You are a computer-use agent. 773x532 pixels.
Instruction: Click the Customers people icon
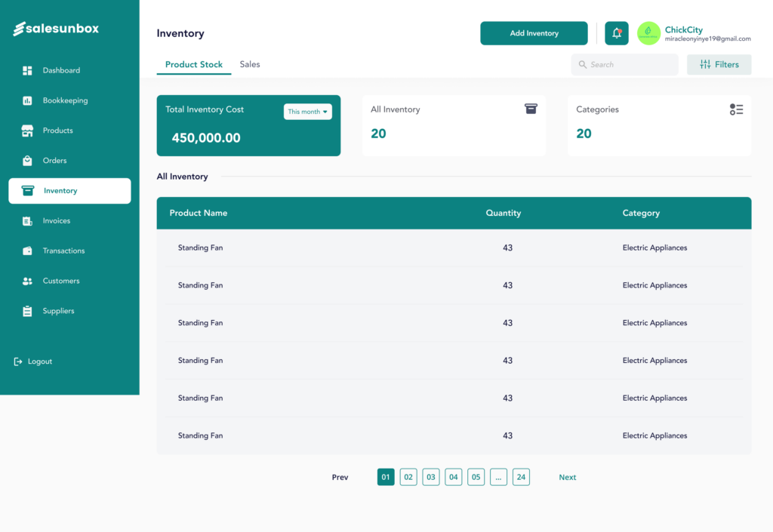click(27, 281)
